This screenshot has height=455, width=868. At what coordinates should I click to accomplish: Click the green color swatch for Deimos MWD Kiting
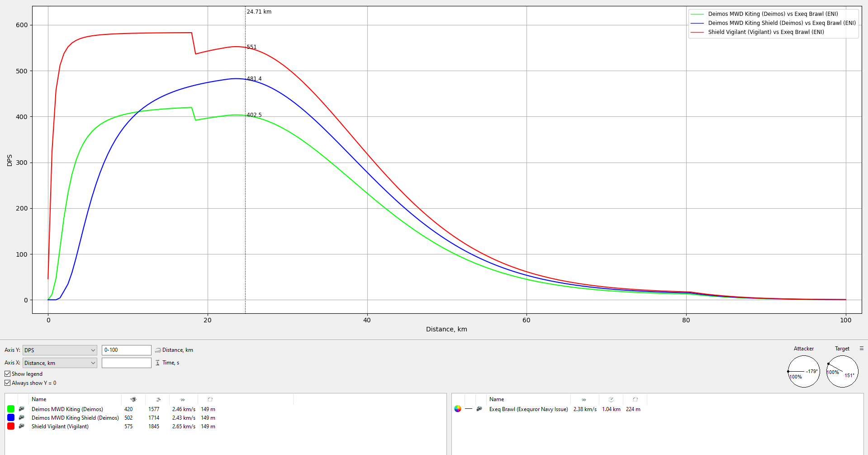(x=11, y=409)
